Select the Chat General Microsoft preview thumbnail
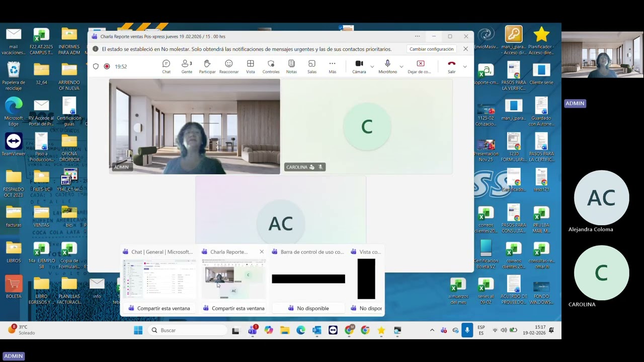 pos(159,279)
